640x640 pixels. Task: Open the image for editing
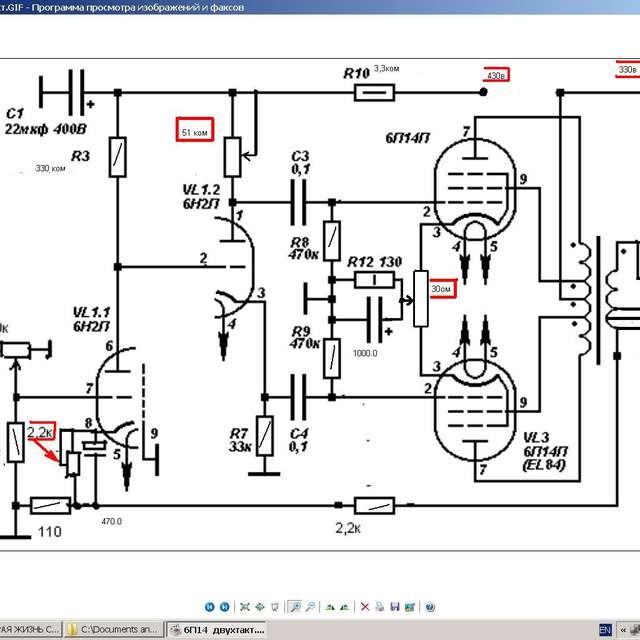410,607
